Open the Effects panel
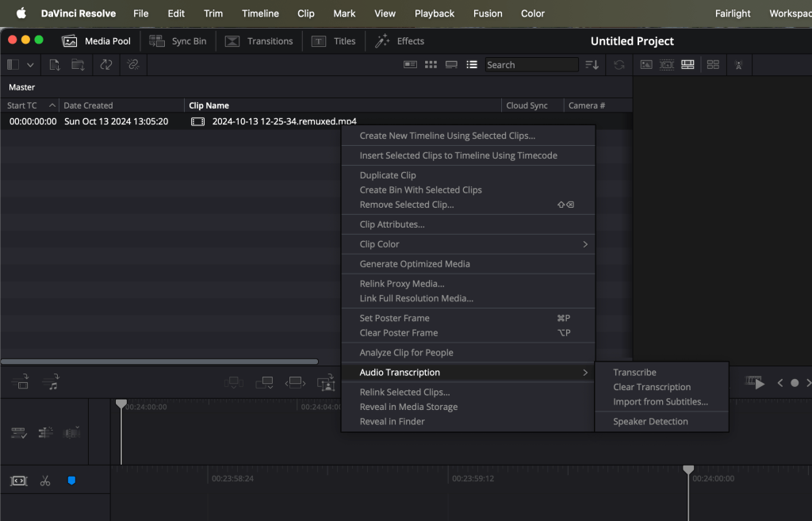 pyautogui.click(x=400, y=41)
